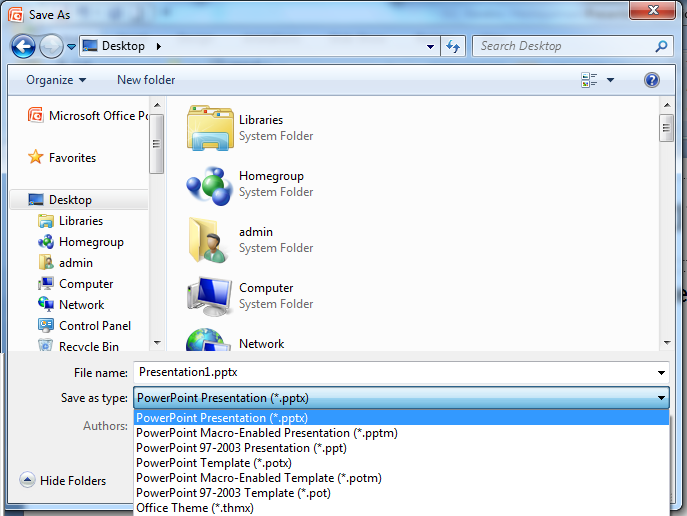Viewport: 687px width, 516px height.
Task: Click Hide Folders button
Action: [x=63, y=481]
